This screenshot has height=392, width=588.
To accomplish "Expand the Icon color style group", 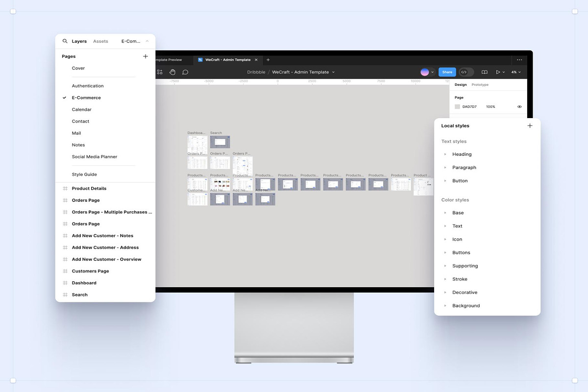I will (x=445, y=240).
